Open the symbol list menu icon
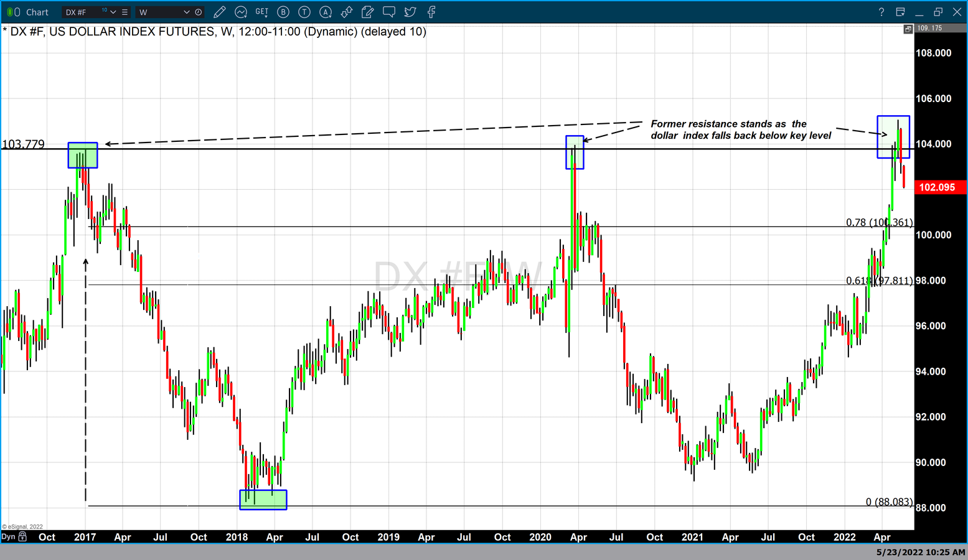Screen dimensions: 968x560 pyautogui.click(x=125, y=12)
